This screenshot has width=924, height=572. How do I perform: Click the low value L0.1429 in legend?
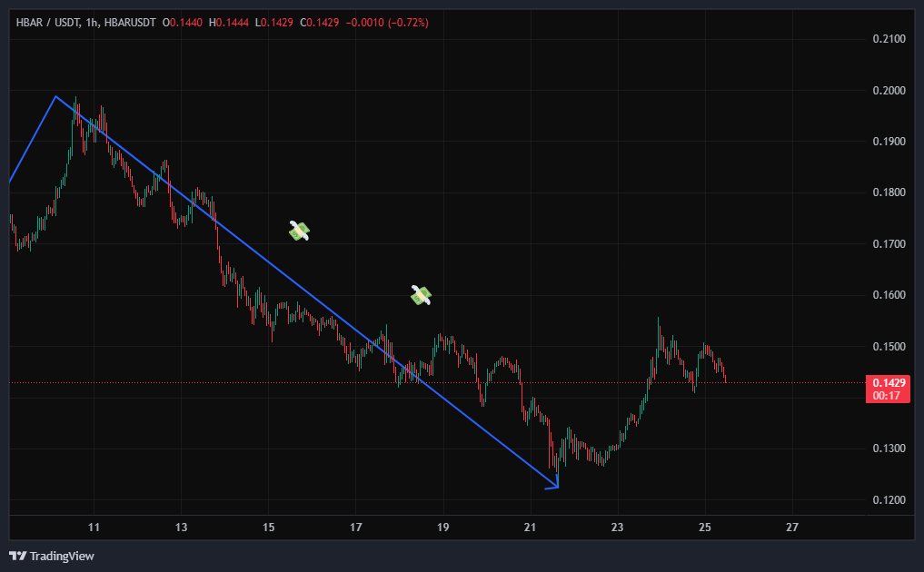coord(273,22)
